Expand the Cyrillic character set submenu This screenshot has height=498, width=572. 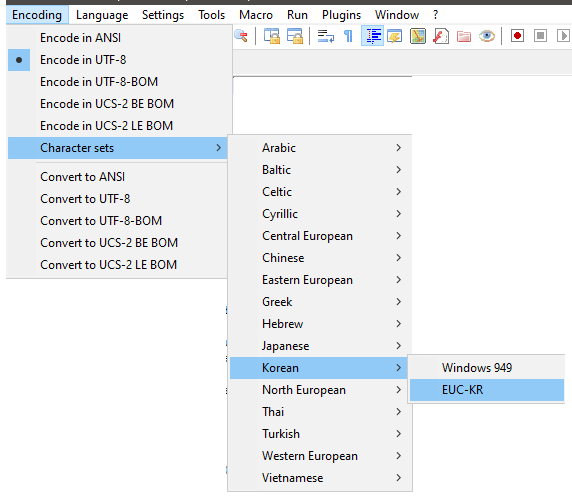(320, 214)
